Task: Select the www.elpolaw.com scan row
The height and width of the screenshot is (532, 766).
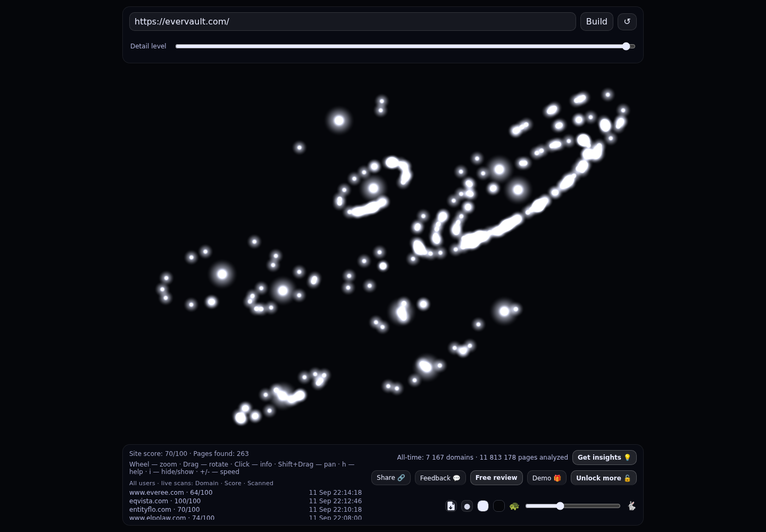Action: pyautogui.click(x=245, y=518)
